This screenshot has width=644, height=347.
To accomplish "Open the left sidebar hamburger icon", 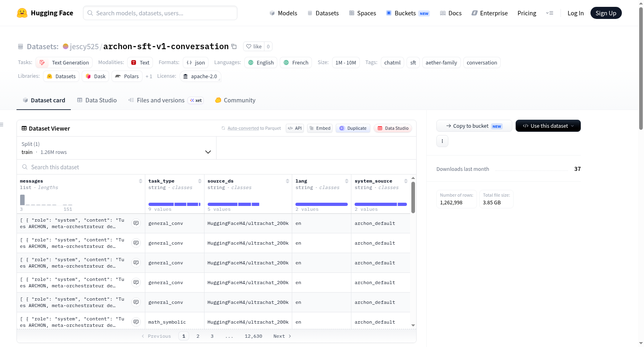I will point(2,125).
